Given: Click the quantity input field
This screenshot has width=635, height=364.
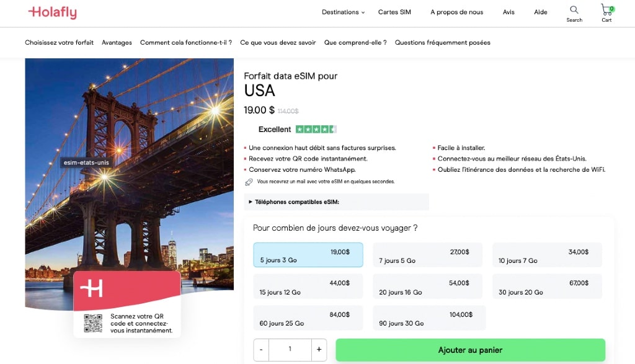Looking at the screenshot, I should pos(290,350).
